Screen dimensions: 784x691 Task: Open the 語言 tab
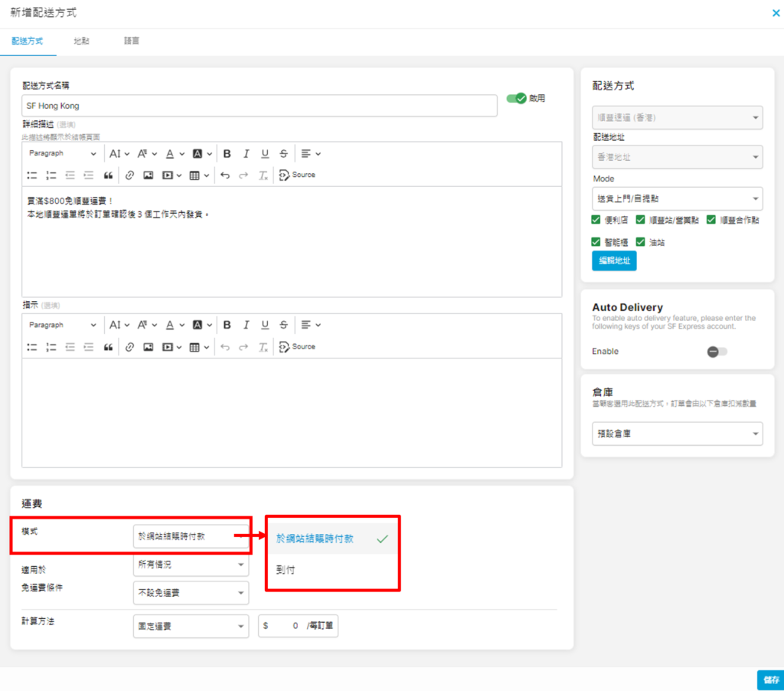132,41
